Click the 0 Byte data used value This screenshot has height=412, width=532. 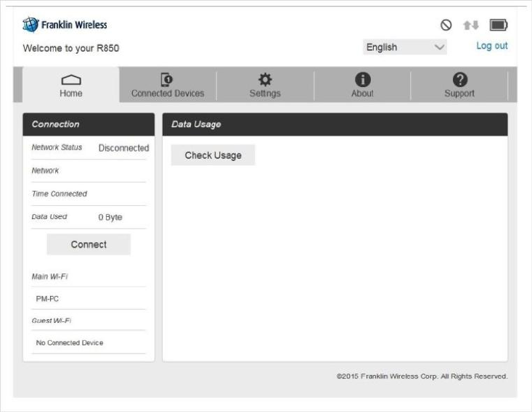click(x=110, y=217)
